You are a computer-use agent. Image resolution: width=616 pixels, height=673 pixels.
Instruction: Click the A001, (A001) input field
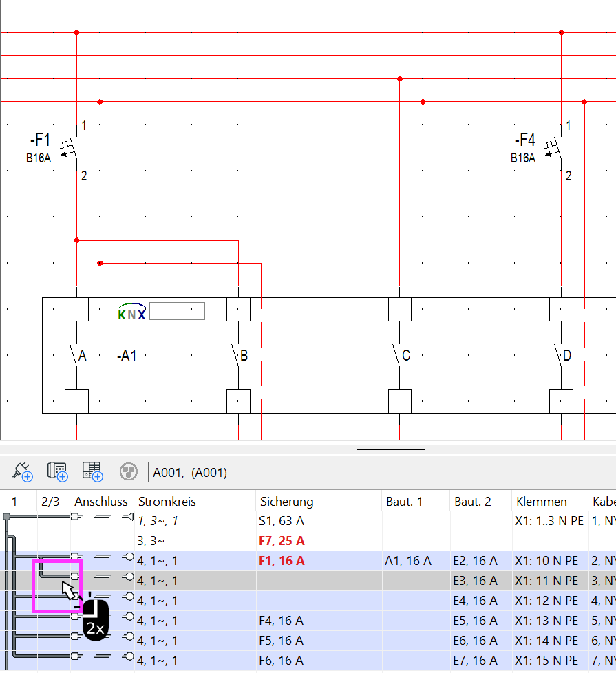381,473
